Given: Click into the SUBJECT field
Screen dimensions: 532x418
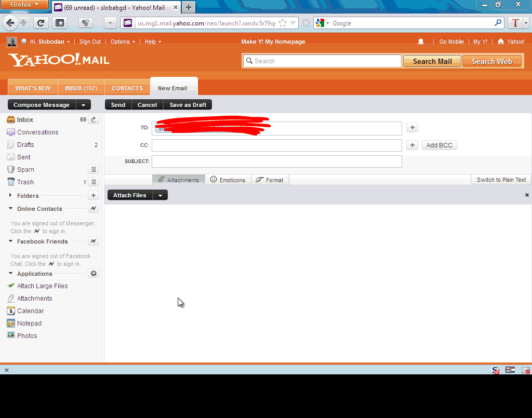Looking at the screenshot, I should point(277,161).
